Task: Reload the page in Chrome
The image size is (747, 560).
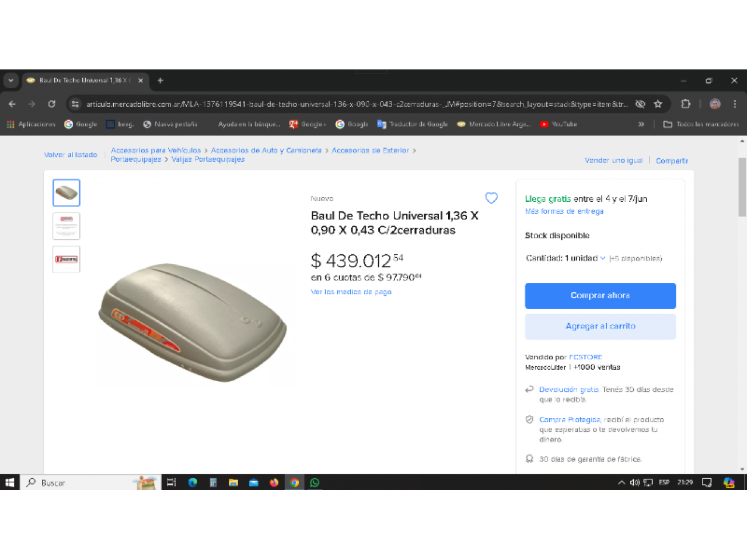Action: pyautogui.click(x=51, y=104)
